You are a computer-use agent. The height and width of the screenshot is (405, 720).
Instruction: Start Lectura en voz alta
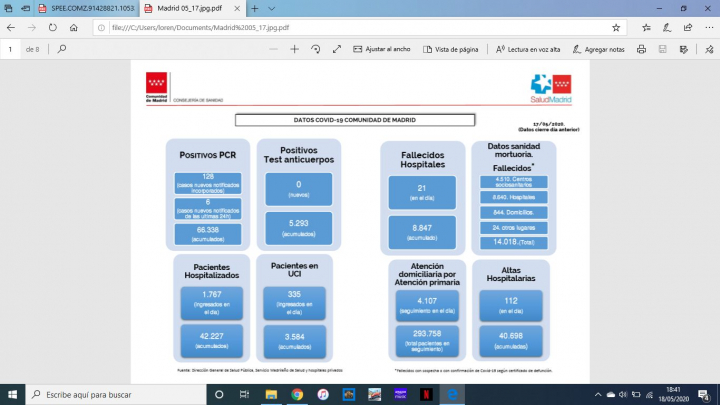(x=529, y=48)
